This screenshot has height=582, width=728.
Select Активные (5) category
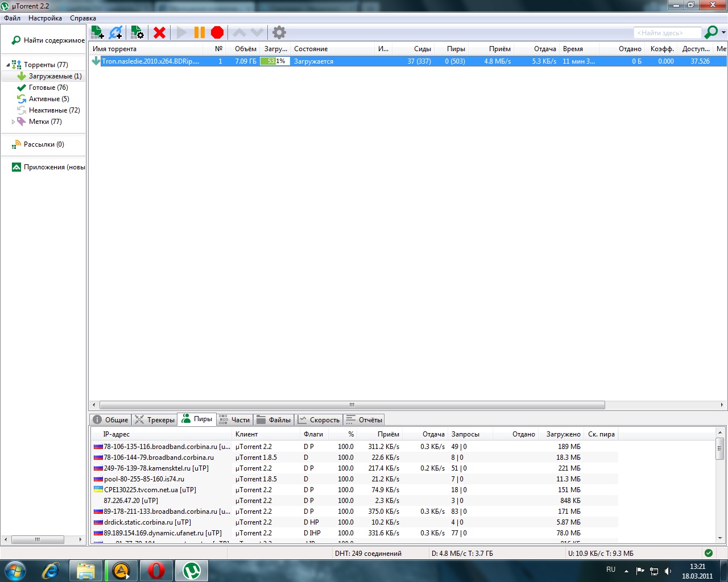[x=43, y=99]
